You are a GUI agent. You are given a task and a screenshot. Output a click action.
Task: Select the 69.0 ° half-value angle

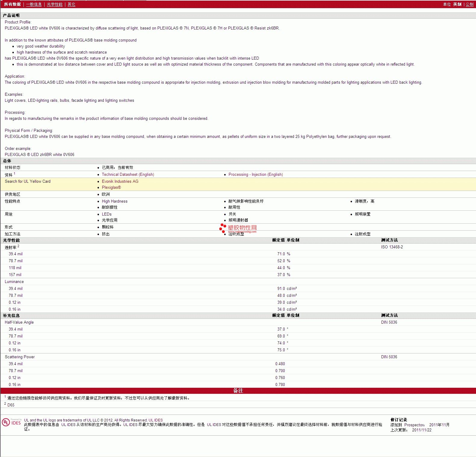tap(283, 336)
